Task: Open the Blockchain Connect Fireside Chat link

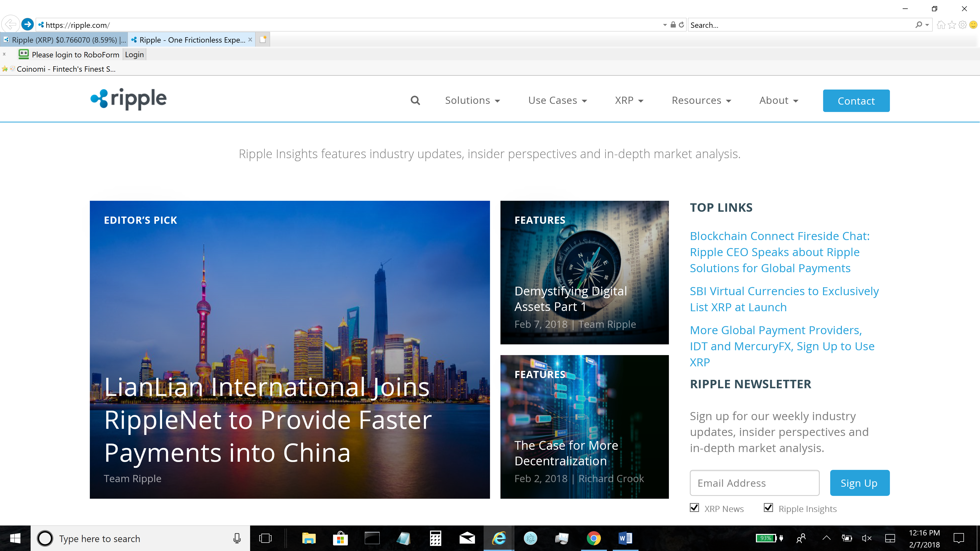Action: pos(779,252)
